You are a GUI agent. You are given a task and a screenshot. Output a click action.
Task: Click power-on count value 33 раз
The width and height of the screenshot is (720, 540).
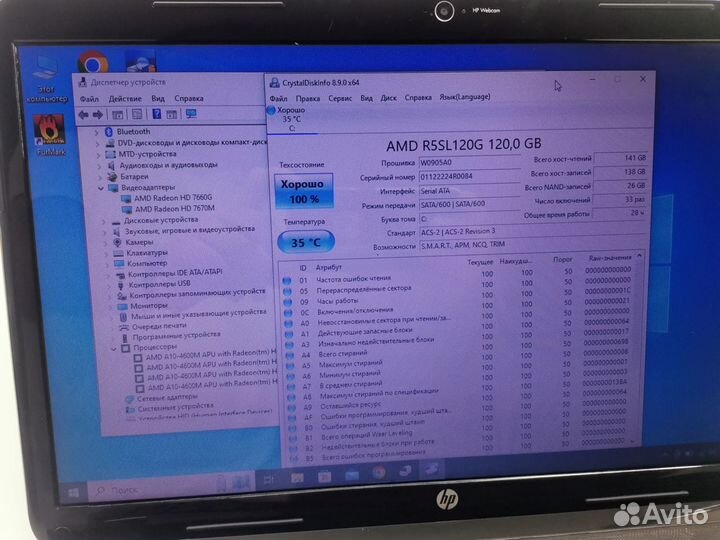619,200
